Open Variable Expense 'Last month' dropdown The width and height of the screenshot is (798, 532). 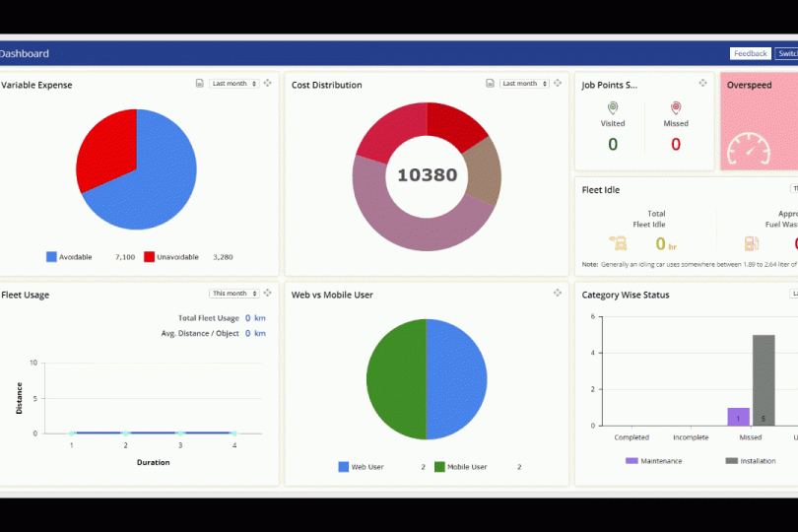click(234, 84)
